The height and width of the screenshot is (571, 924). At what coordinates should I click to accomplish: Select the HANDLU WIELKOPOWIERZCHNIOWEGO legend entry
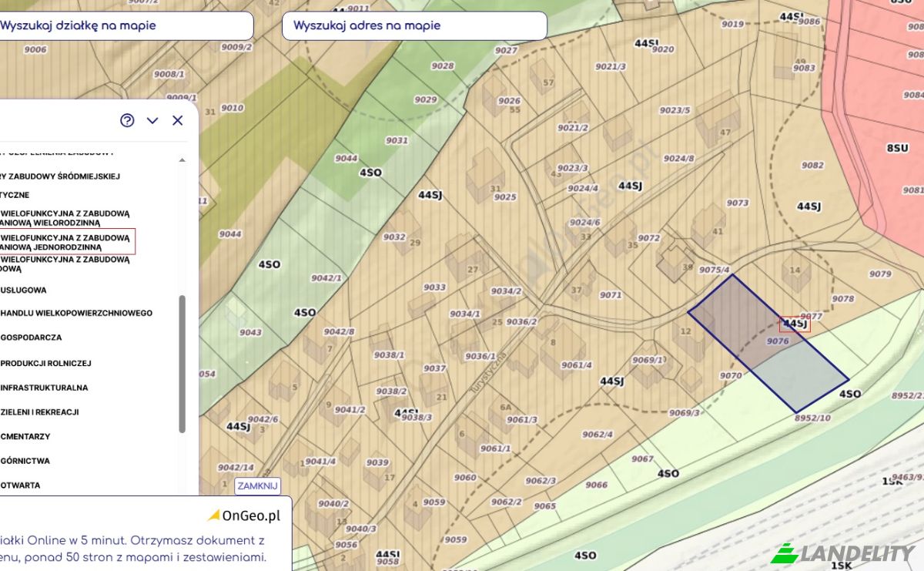point(76,313)
